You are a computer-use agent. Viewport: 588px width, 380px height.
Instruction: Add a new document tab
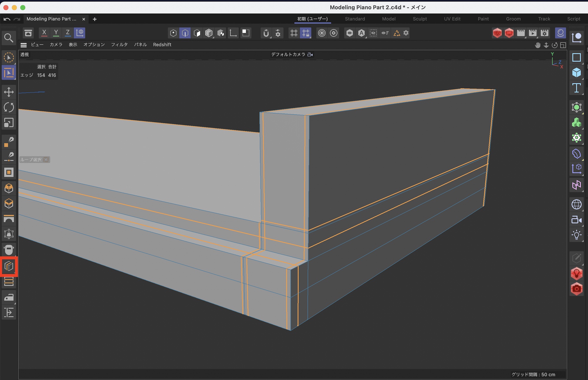[x=95, y=19]
